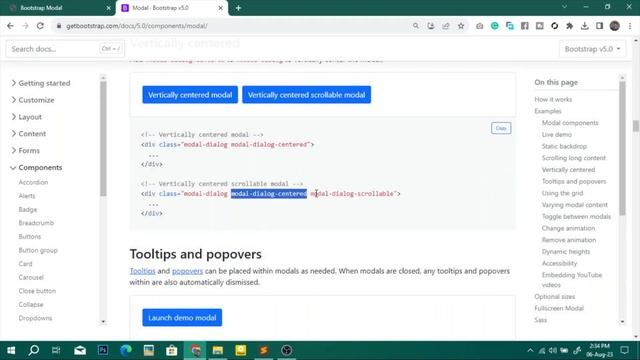Follow the popovers link in the paragraph
The image size is (640, 360).
click(187, 271)
